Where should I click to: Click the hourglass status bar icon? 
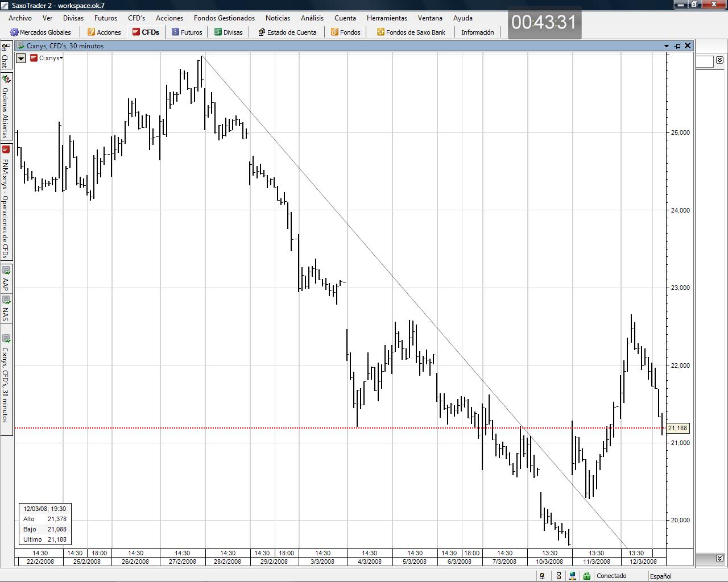tap(559, 576)
